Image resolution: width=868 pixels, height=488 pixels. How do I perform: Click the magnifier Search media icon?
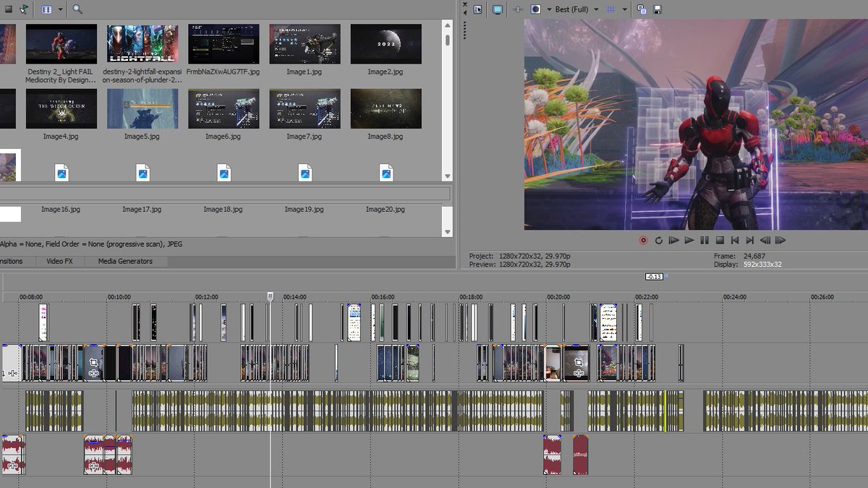click(77, 9)
